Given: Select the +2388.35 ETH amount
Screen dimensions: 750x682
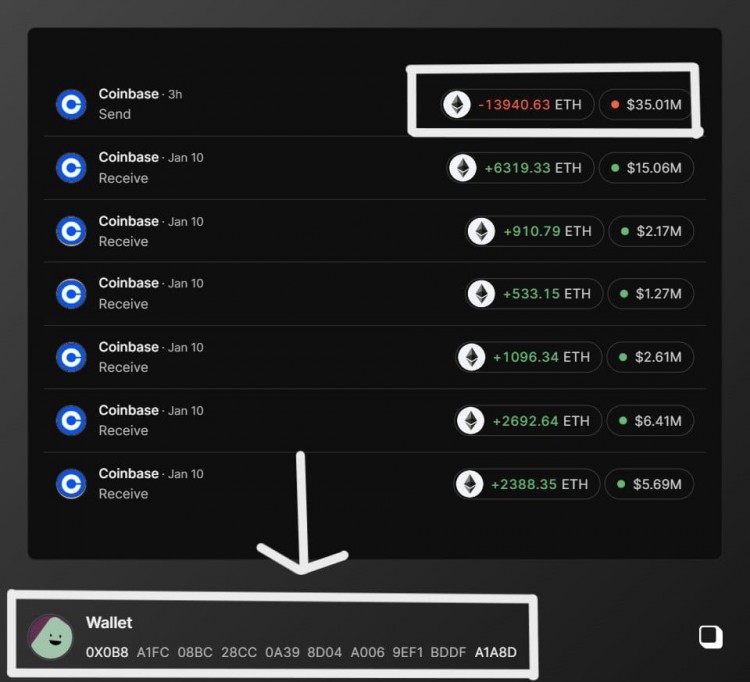Looking at the screenshot, I should click(x=540, y=484).
